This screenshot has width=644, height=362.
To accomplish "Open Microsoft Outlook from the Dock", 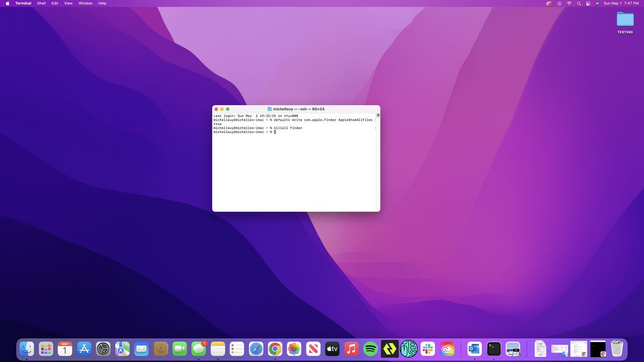I will (473, 349).
